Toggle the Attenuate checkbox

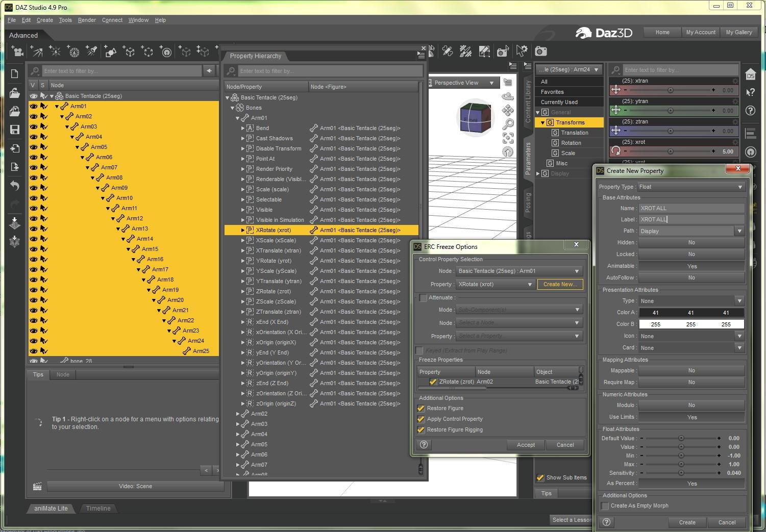[423, 298]
